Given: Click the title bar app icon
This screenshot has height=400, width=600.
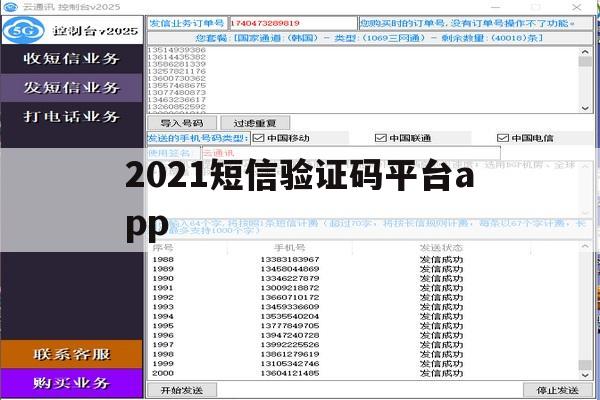Looking at the screenshot, I should point(10,7).
